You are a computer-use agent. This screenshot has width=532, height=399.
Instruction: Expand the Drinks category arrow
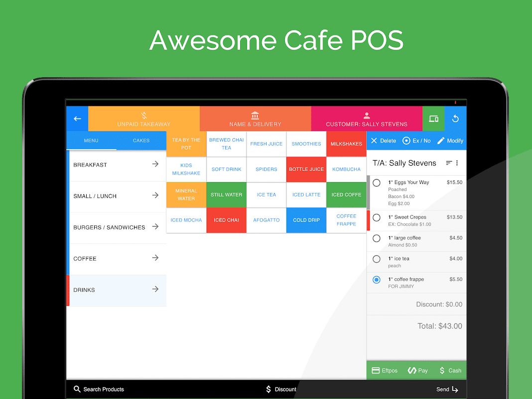click(x=155, y=289)
